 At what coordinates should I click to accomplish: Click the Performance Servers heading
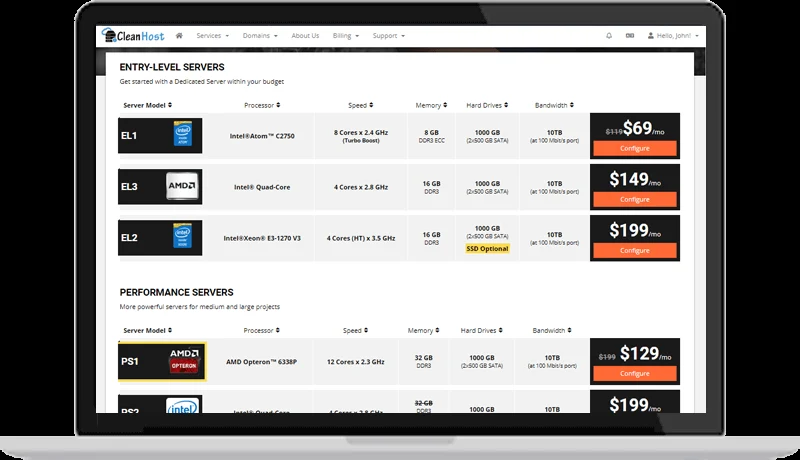tap(177, 293)
